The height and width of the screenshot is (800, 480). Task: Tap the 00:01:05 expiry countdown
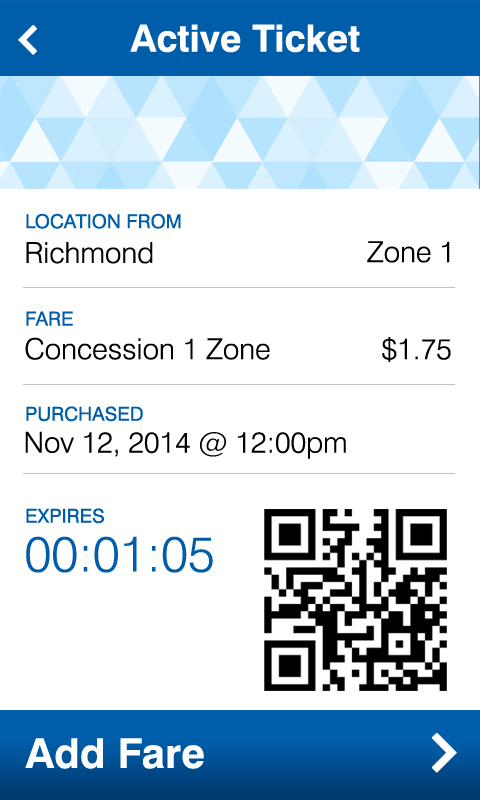click(119, 556)
